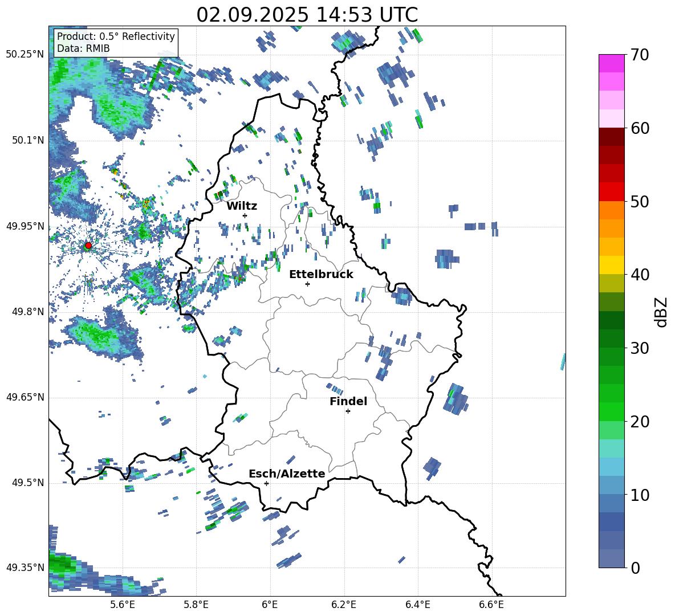Click the 02.09.2025 14:53 UTC title
This screenshot has width=675, height=616.
point(307,15)
